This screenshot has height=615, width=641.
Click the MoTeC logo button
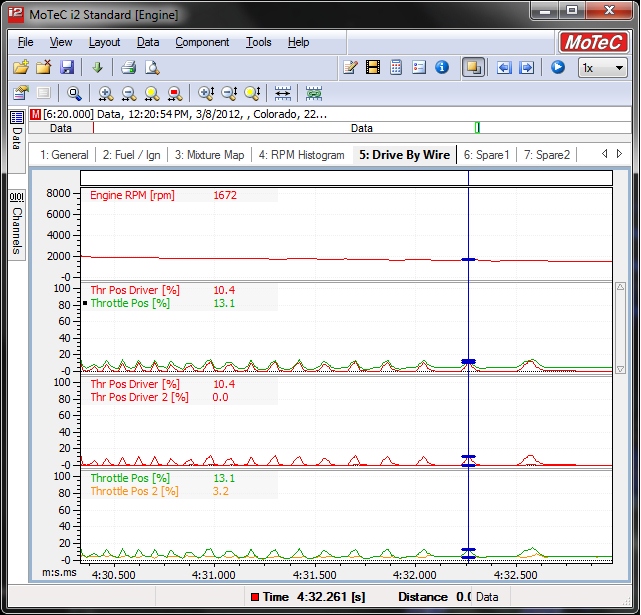[x=594, y=42]
